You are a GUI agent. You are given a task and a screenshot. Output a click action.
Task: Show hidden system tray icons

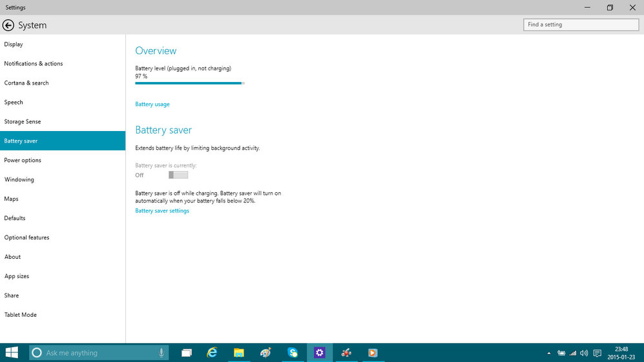(x=549, y=353)
